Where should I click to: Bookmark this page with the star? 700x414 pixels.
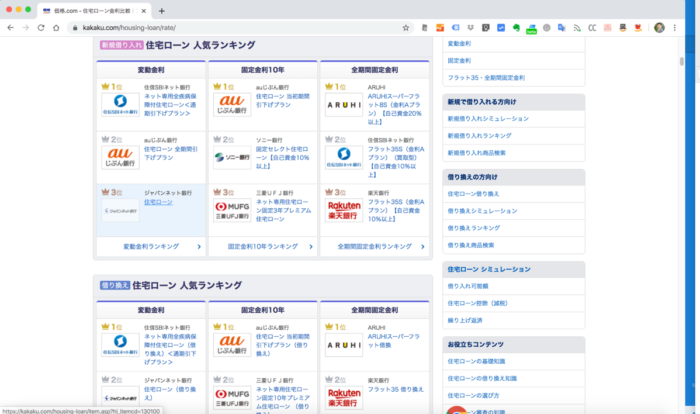[405, 28]
